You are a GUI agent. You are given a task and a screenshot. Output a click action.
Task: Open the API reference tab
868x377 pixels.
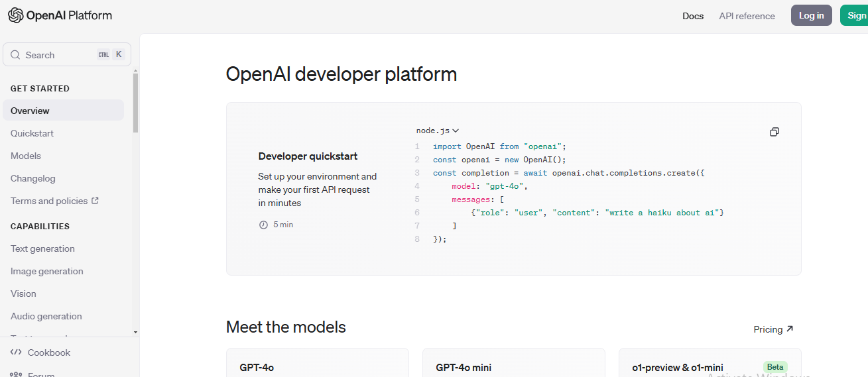747,16
